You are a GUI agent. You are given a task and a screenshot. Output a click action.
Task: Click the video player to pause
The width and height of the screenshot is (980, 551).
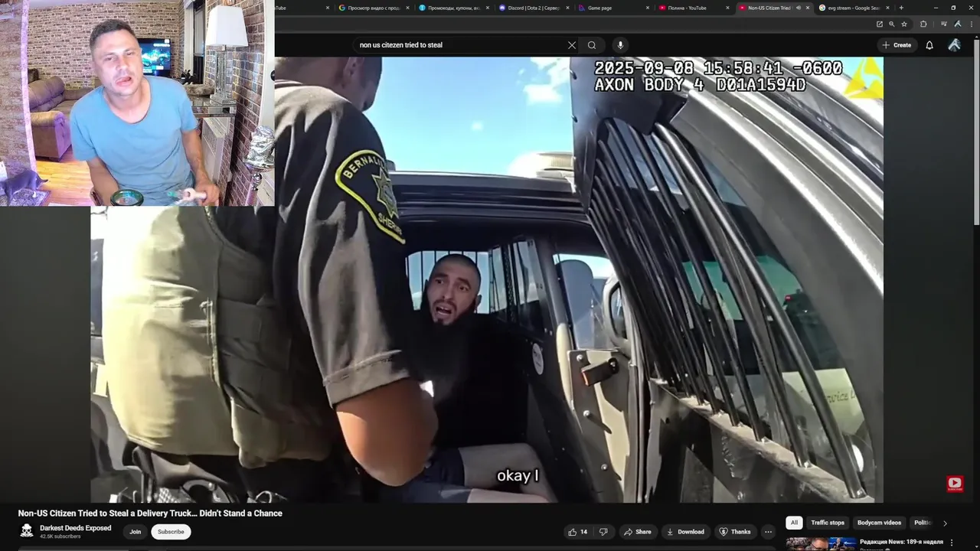point(487,279)
